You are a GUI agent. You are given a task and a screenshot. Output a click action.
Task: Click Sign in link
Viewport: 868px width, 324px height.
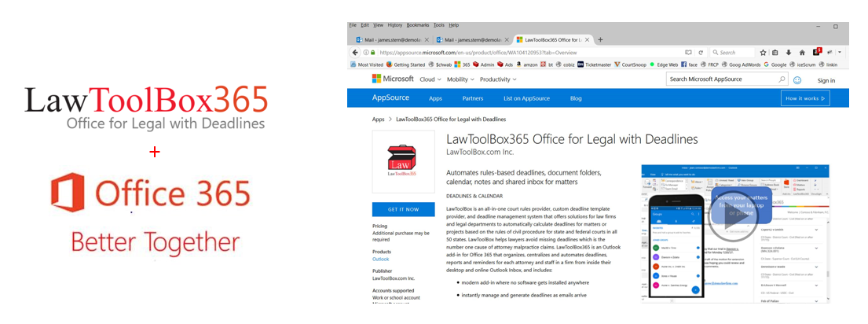[x=826, y=80]
